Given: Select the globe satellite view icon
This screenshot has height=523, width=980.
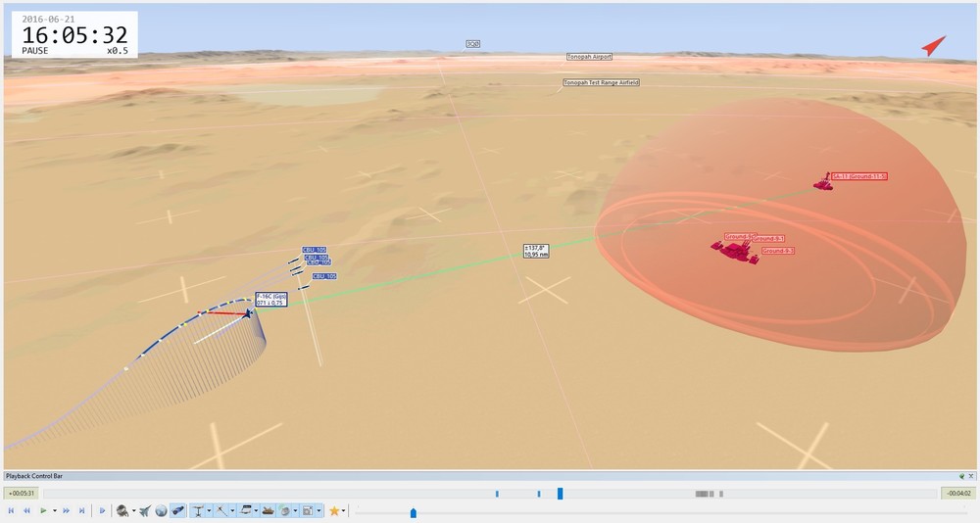Looking at the screenshot, I should point(161,511).
